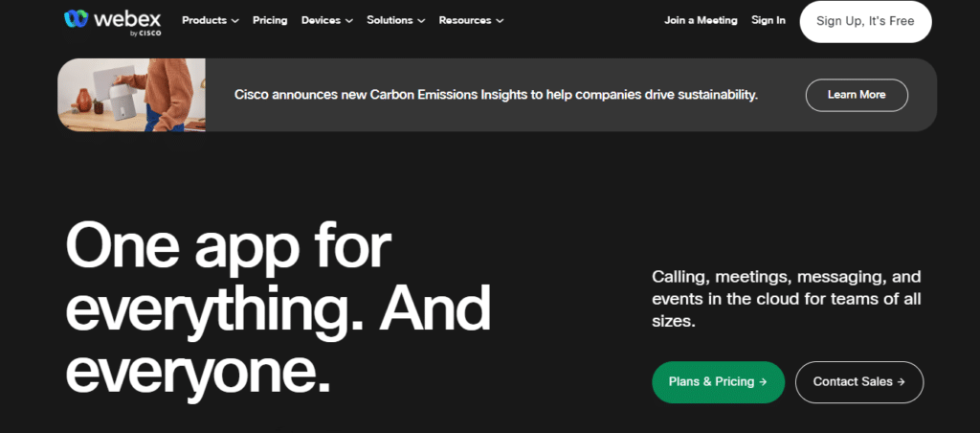Click the banner device thumbnail image
Viewport: 980px width, 433px height.
pyautogui.click(x=131, y=95)
